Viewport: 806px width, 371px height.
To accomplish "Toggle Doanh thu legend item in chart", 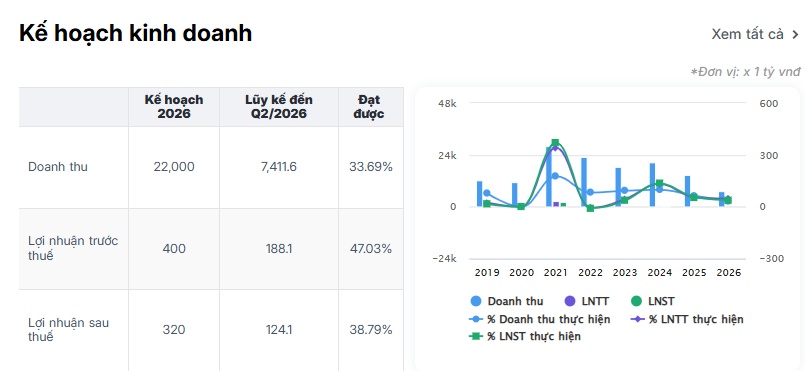I will pyautogui.click(x=507, y=302).
